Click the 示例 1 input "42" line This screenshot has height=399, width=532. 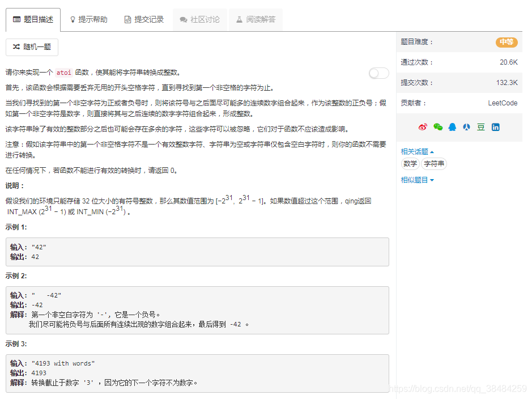(x=28, y=247)
